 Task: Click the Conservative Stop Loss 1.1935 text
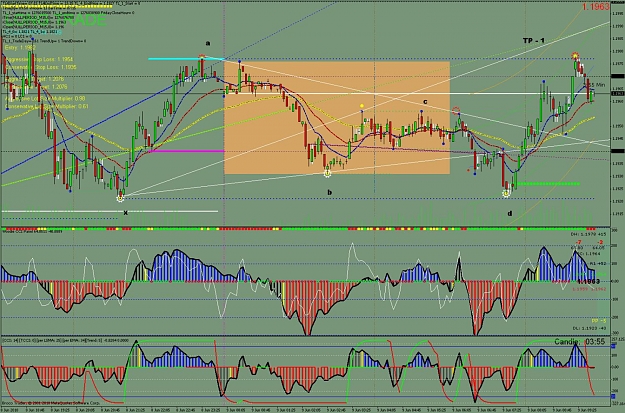pos(41,67)
